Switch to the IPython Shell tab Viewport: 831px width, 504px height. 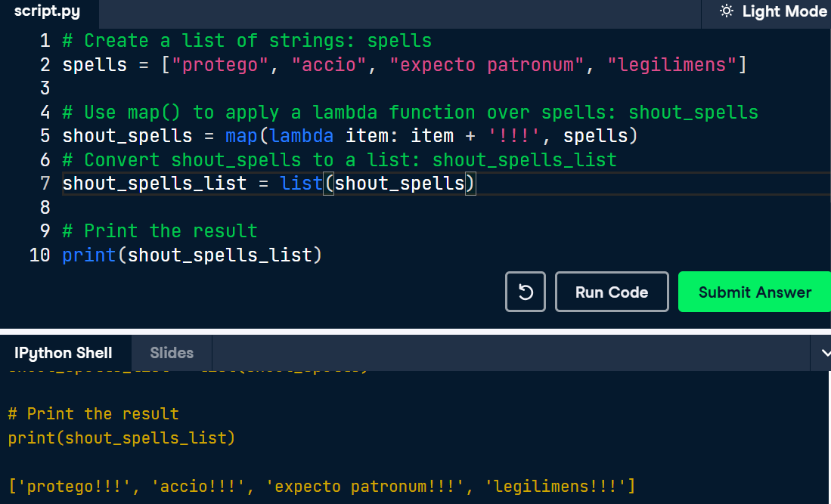point(63,353)
